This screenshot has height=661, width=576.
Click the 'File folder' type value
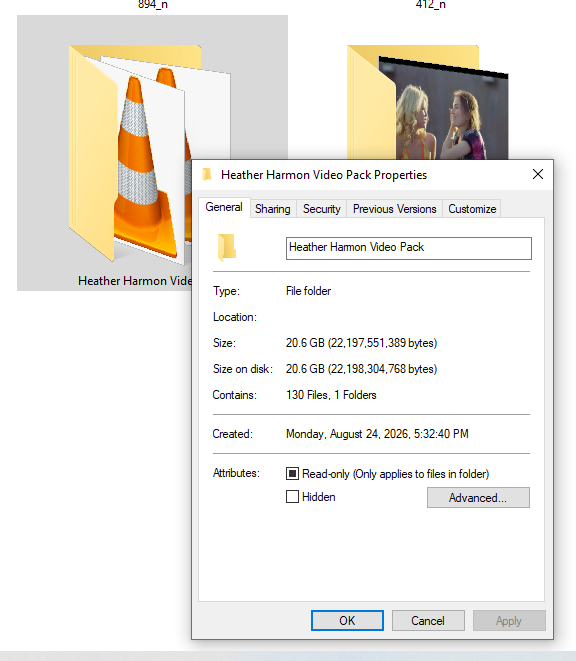click(x=308, y=291)
